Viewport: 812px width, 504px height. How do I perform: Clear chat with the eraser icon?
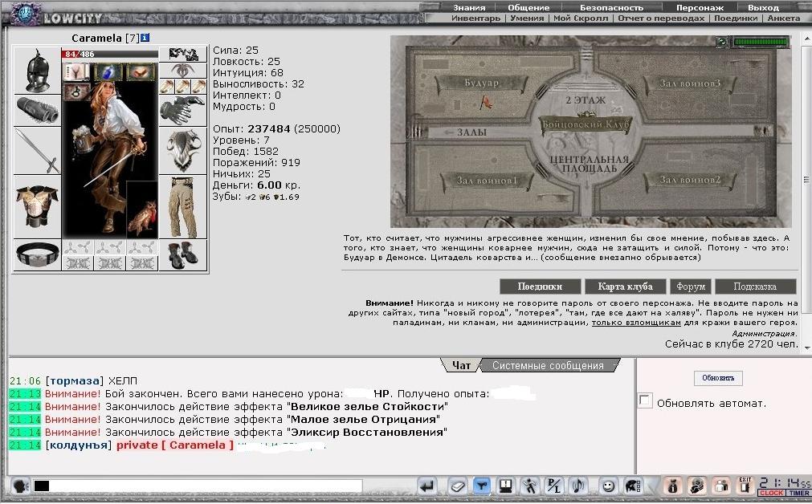(x=457, y=486)
